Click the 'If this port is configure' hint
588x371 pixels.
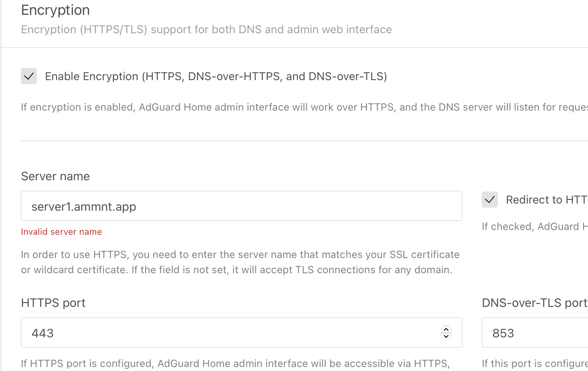coord(535,363)
